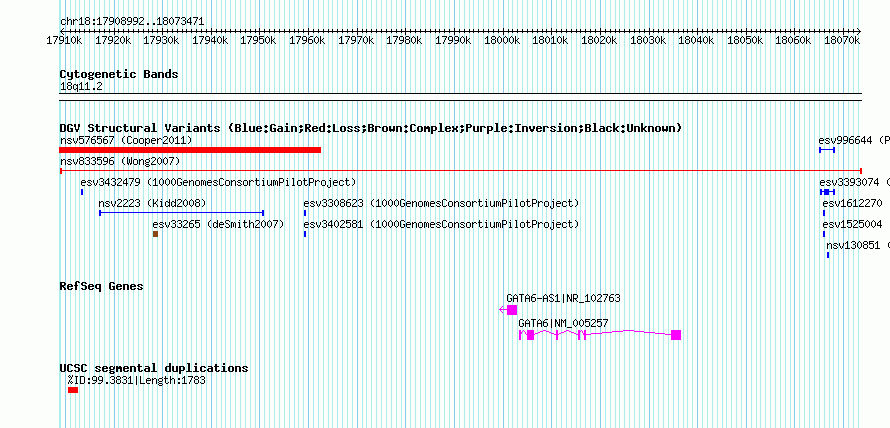The width and height of the screenshot is (890, 428).
Task: Select the brown esv33265 complex variant marker
Action: pyautogui.click(x=156, y=234)
